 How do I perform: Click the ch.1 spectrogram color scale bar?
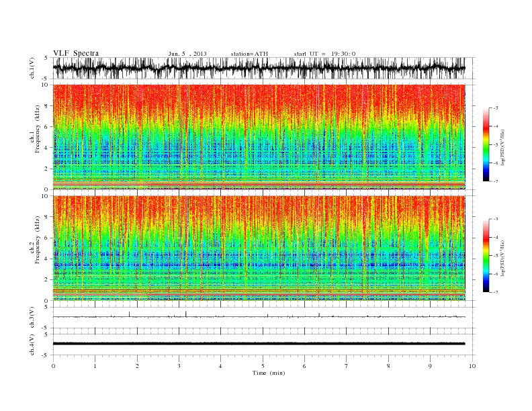[486, 144]
